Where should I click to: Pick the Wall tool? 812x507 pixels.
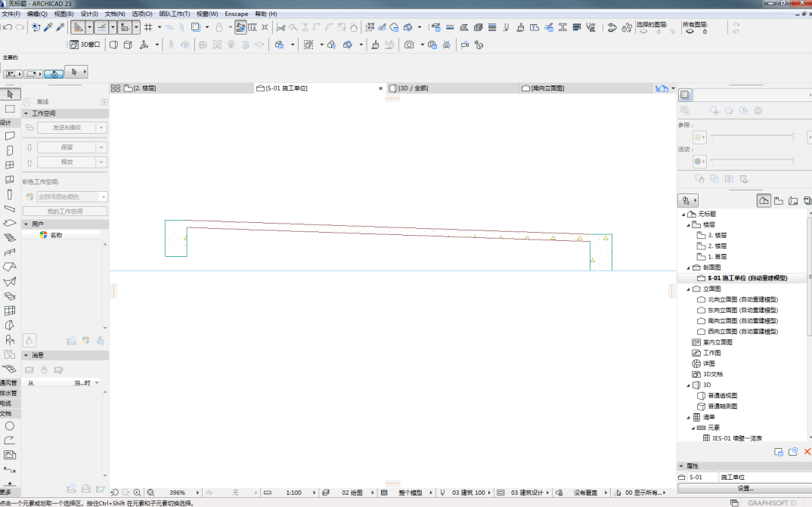[10, 136]
